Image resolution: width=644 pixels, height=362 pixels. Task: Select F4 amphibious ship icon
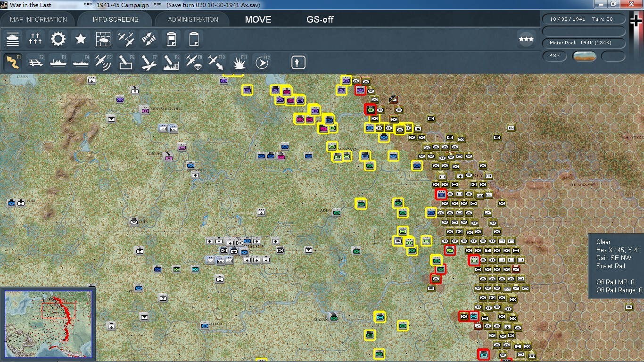click(81, 62)
